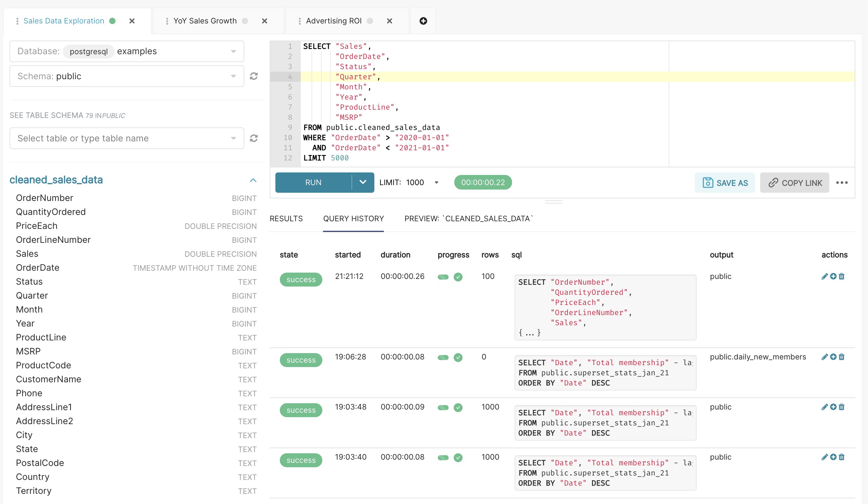This screenshot has height=504, width=868.
Task: Open the three-dots more options menu
Action: click(x=841, y=183)
